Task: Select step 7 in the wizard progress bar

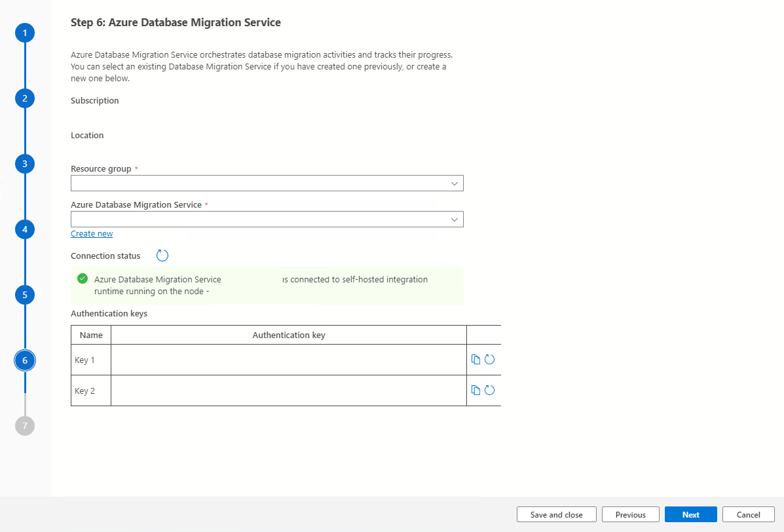Action: [24, 425]
